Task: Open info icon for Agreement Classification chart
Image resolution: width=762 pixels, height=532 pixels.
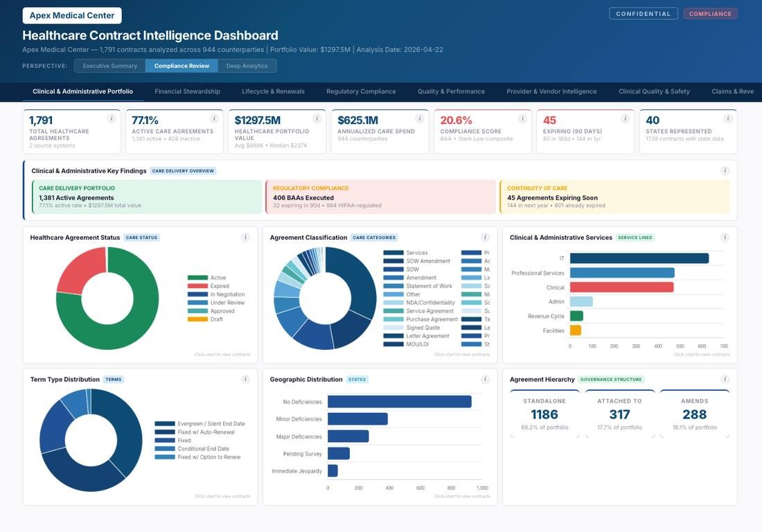Action: tap(485, 237)
